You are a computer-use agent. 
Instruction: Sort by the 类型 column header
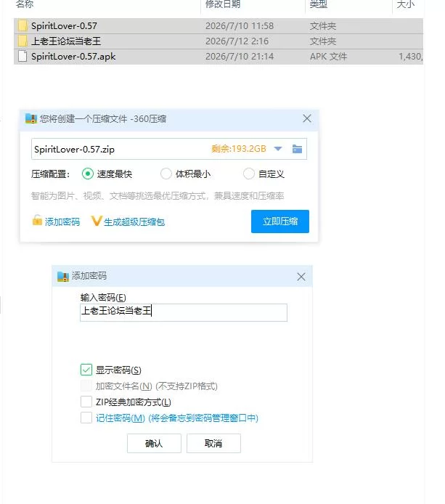click(x=318, y=4)
